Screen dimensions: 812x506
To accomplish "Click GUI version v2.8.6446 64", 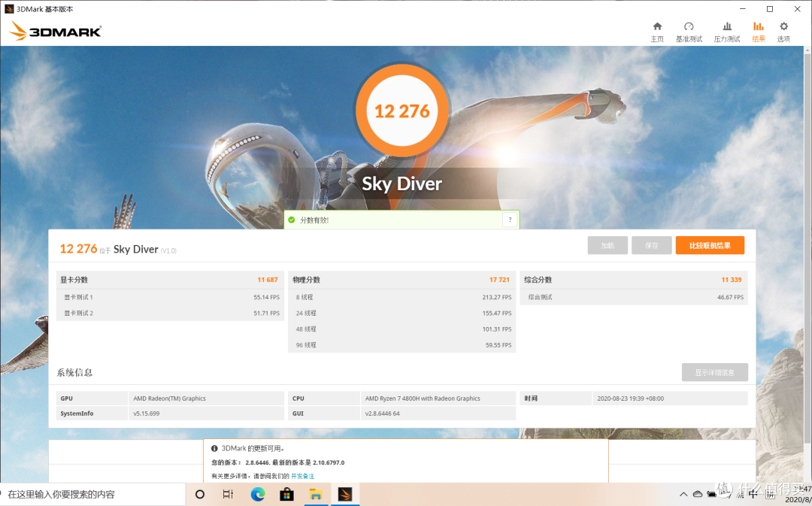I will tap(382, 414).
